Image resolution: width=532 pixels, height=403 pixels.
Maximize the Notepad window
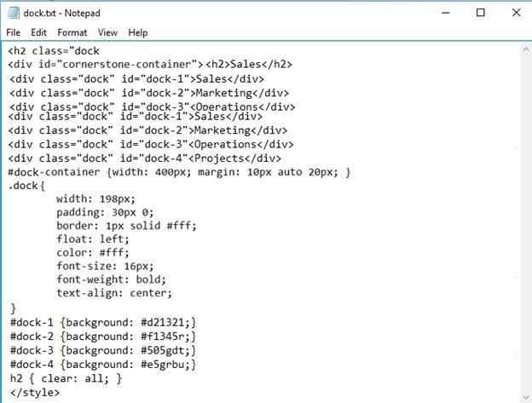[481, 13]
